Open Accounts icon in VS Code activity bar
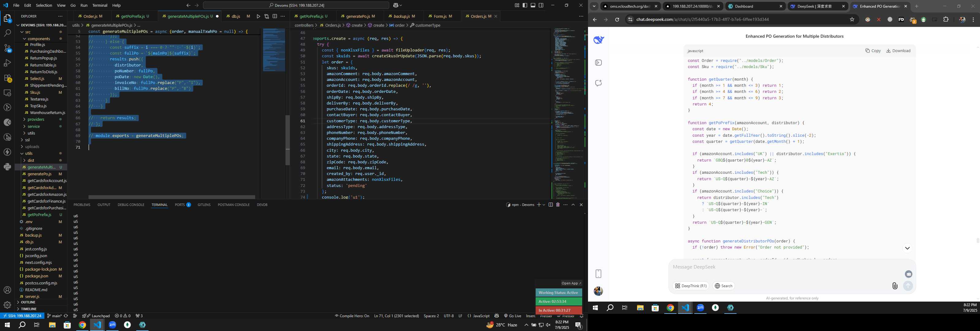Screen dimensions: 980x331 (x=7, y=290)
